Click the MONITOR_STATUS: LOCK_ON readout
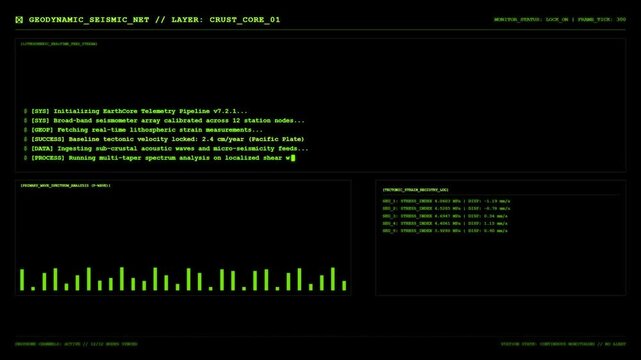Screen dimensions: 641x360 point(531,19)
